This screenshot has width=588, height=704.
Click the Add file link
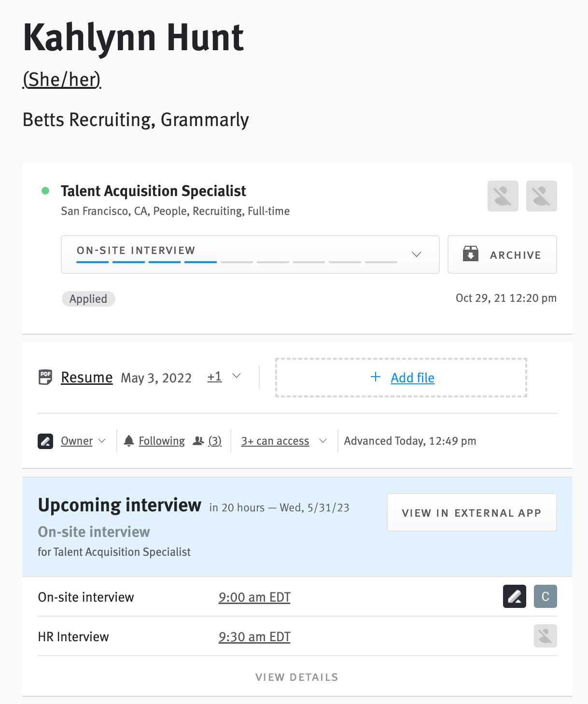[412, 378]
